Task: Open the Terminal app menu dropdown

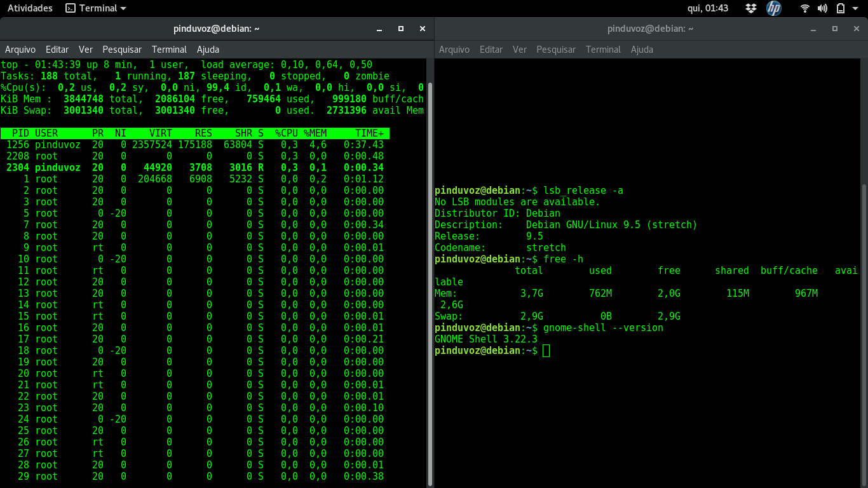Action: click(96, 8)
